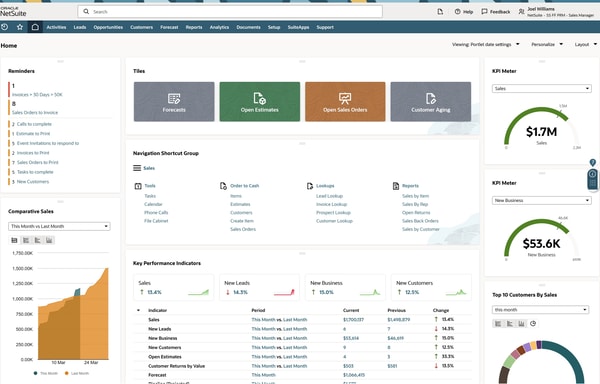Click the Sales KPI gauge showing $1.7M
Screen dimensions: 600x384
[541, 128]
